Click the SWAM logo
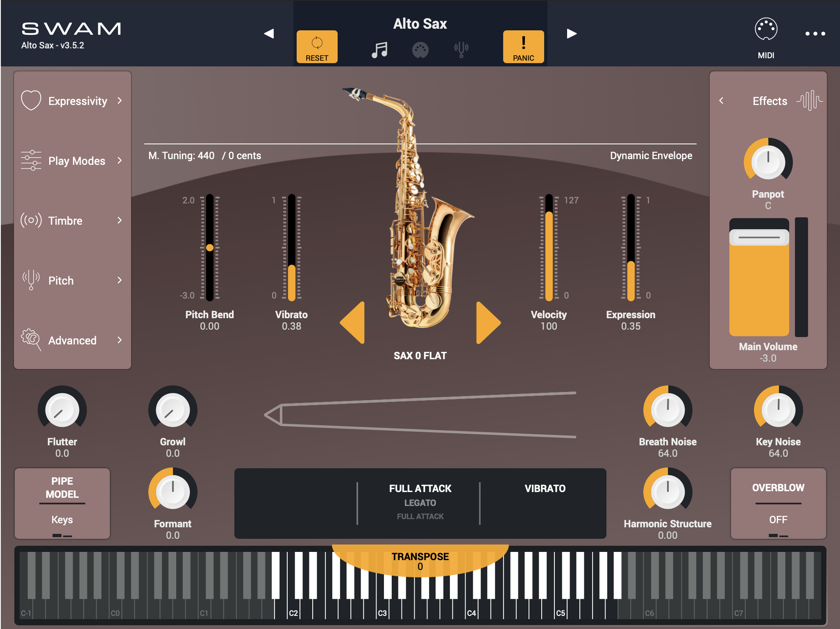The height and width of the screenshot is (629, 840). (x=71, y=29)
